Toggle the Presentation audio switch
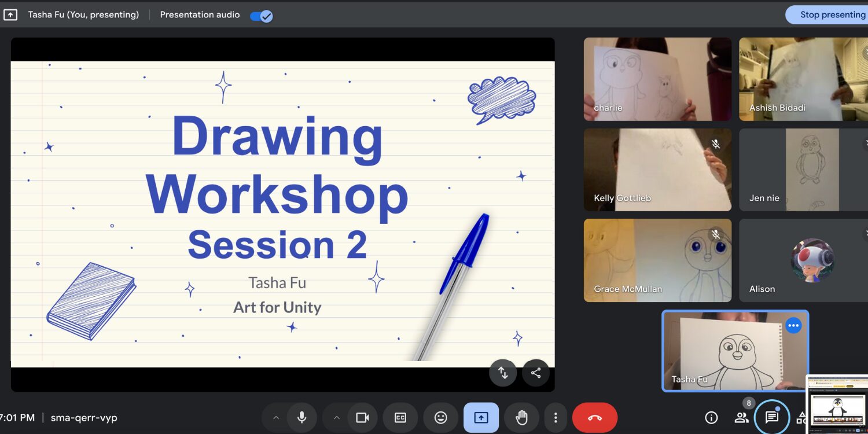Image resolution: width=868 pixels, height=434 pixels. click(x=261, y=16)
